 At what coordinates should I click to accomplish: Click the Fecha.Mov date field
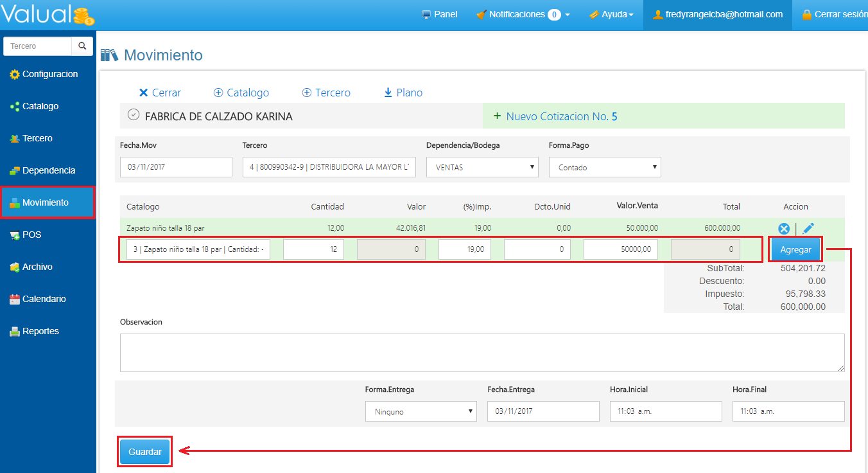point(176,167)
